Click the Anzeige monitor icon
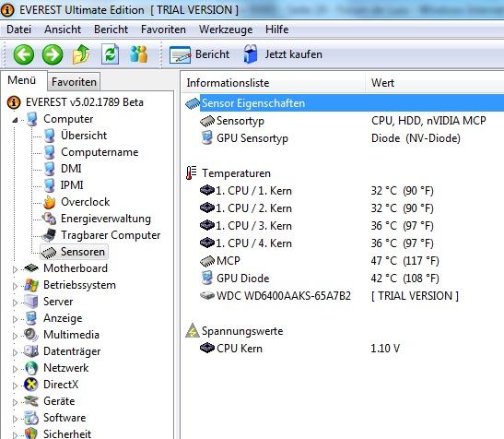504x439 pixels. [x=31, y=318]
